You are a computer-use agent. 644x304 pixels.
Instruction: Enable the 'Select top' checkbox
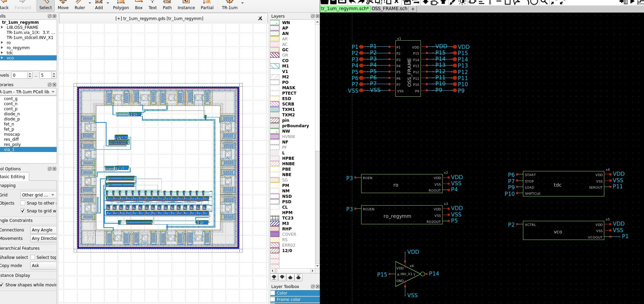click(33, 257)
